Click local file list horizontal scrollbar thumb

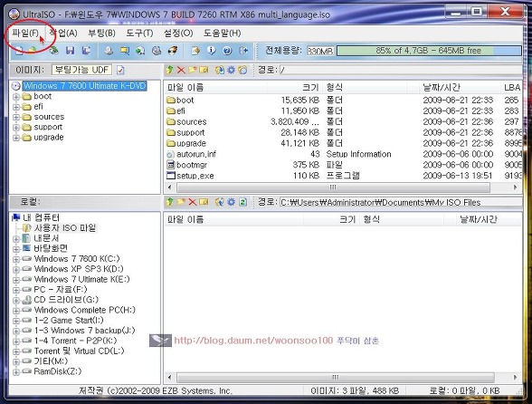point(335,377)
